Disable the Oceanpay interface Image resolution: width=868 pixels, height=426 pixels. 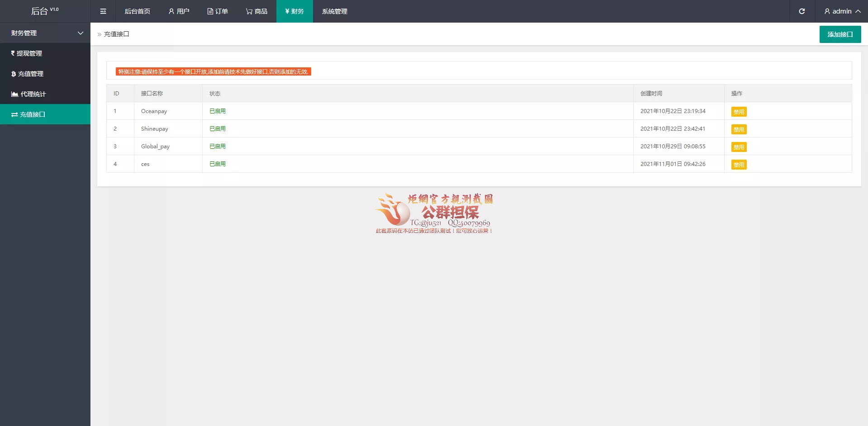click(739, 112)
